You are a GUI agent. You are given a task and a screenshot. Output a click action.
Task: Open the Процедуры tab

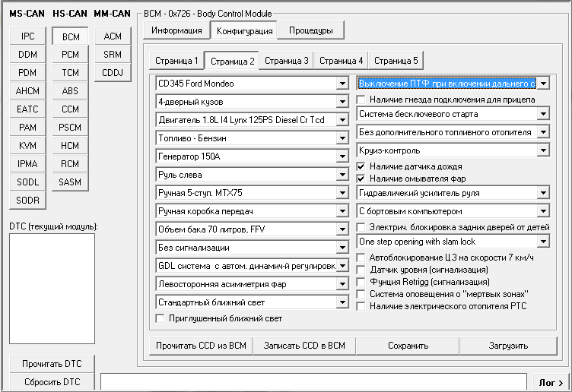pyautogui.click(x=310, y=30)
